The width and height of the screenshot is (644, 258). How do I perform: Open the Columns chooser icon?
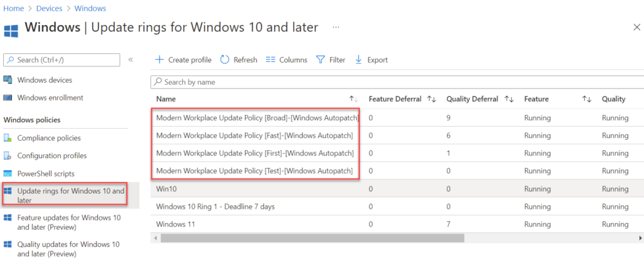[x=270, y=60]
